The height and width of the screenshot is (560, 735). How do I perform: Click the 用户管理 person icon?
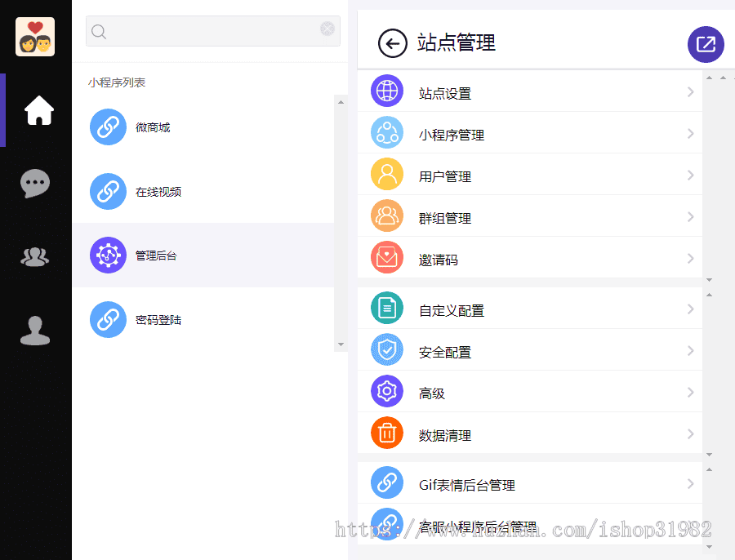tap(387, 175)
